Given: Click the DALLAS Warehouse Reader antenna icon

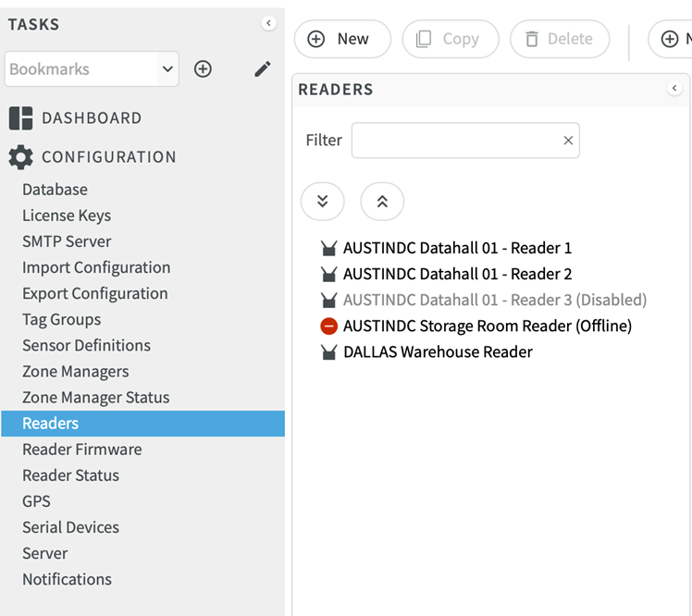Looking at the screenshot, I should click(x=328, y=352).
